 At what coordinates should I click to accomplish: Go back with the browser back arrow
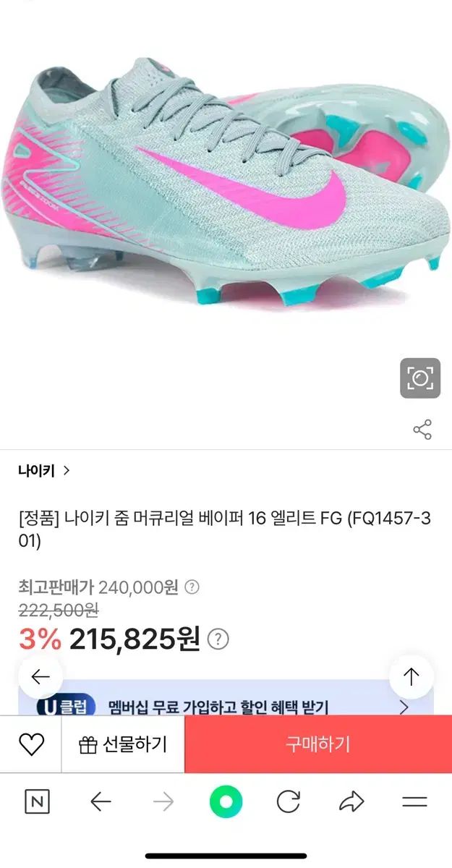[101, 802]
